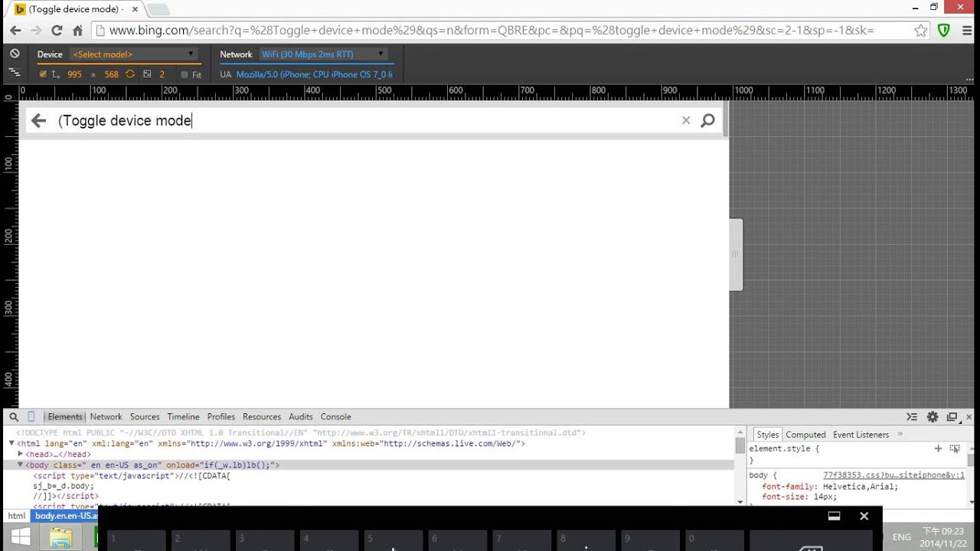Open the Network WiFi throttling dropdown

coord(322,54)
